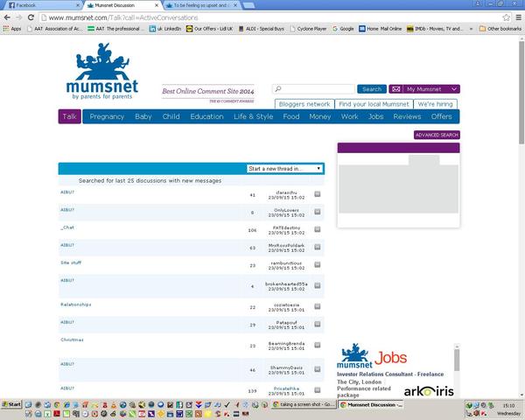The height and width of the screenshot is (420, 525).
Task: Open the Life & Style menu item
Action: 254,116
